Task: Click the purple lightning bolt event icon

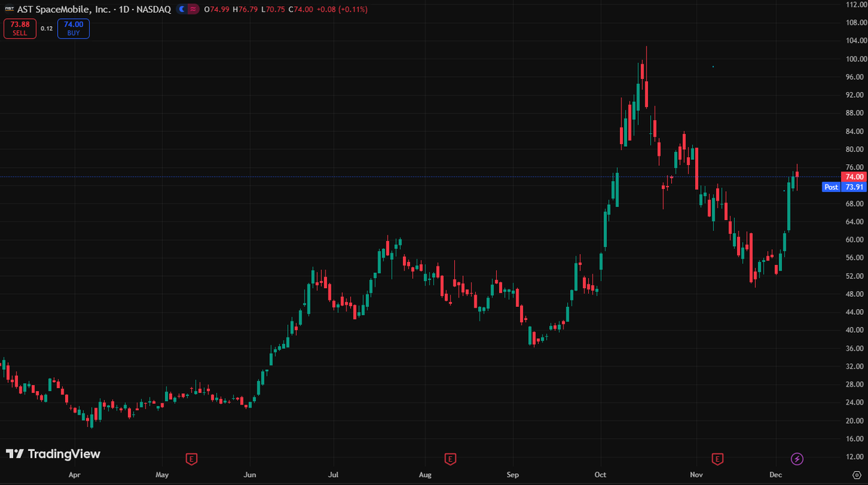Action: [796, 458]
